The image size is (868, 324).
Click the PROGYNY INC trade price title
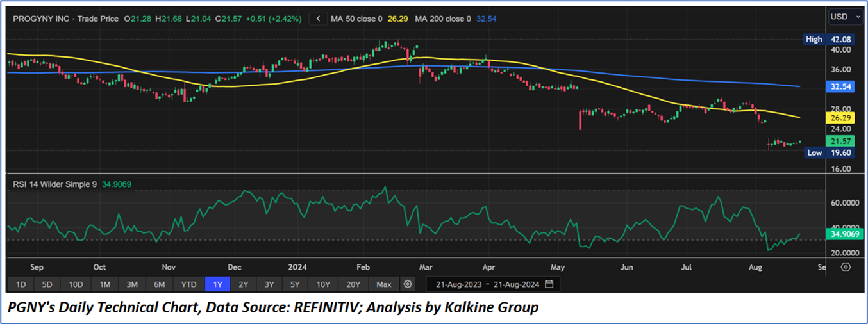coord(65,19)
